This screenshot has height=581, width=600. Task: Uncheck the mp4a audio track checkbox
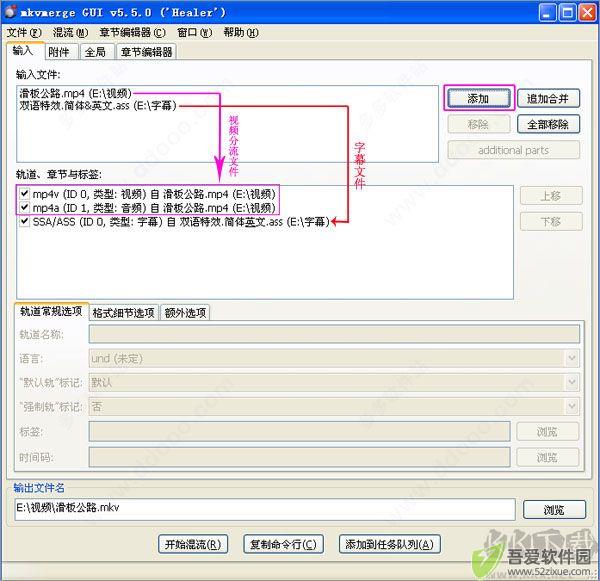coord(24,207)
